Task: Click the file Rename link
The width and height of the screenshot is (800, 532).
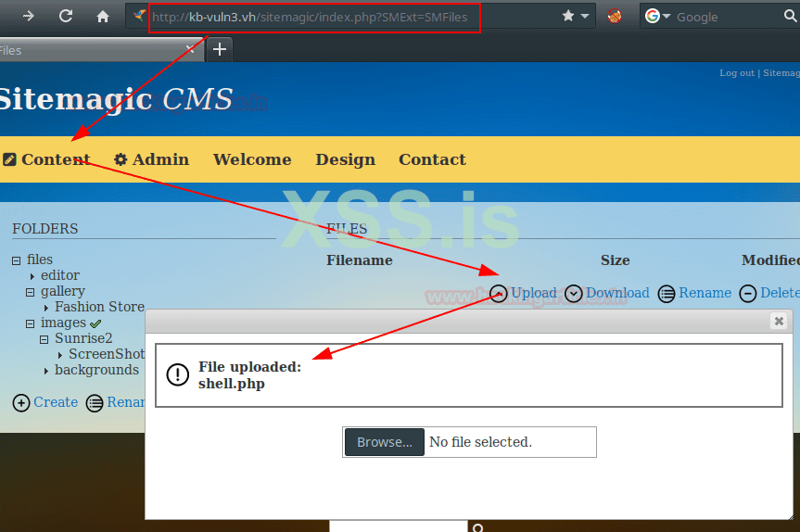Action: coord(705,293)
